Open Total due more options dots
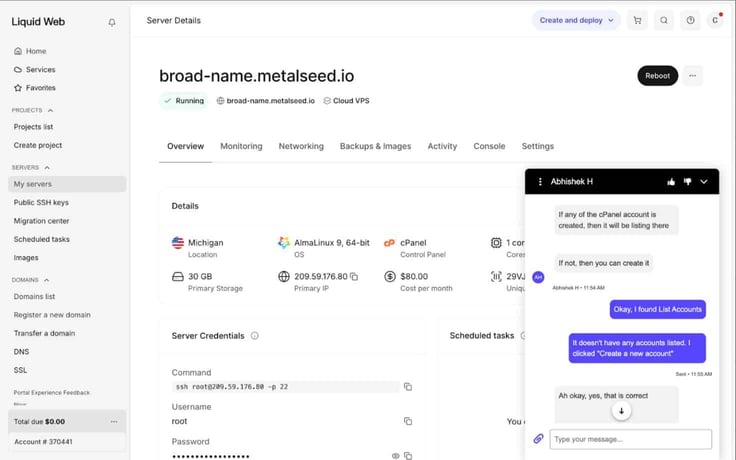 pyautogui.click(x=114, y=422)
